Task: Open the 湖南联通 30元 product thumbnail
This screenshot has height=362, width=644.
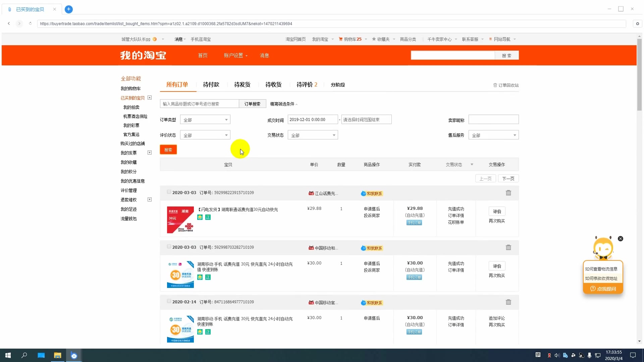Action: 180,220
